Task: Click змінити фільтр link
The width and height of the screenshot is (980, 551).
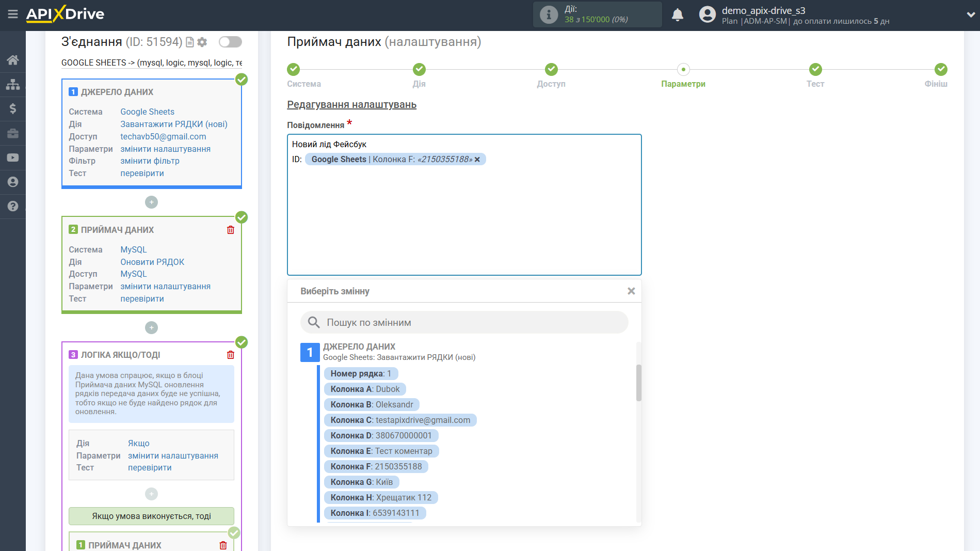Action: pyautogui.click(x=150, y=161)
